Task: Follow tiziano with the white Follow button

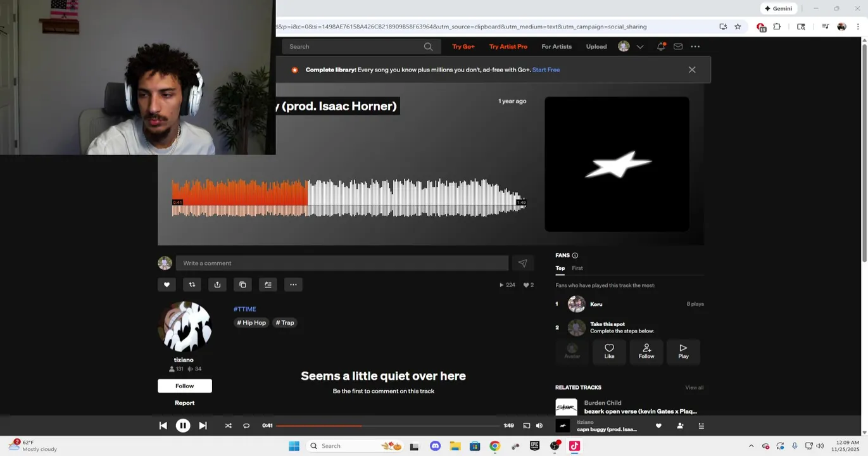Action: point(185,386)
